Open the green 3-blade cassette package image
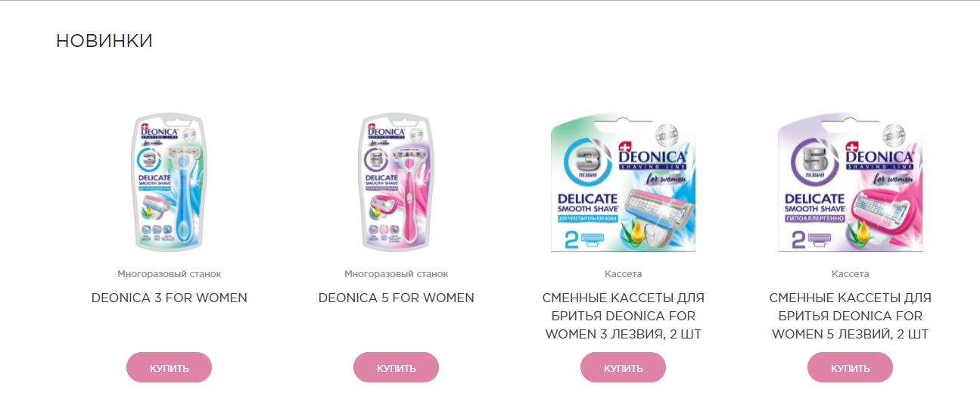Viewport: 980px width, 418px height. point(623,182)
